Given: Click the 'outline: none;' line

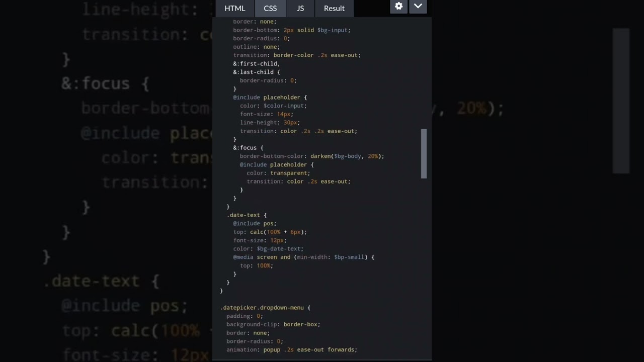Looking at the screenshot, I should (x=257, y=47).
